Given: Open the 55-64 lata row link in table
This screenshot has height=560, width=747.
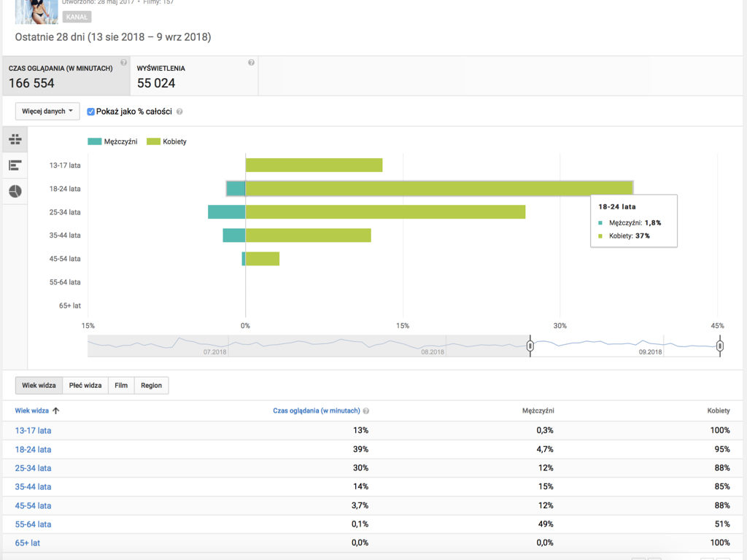Looking at the screenshot, I should click(33, 524).
